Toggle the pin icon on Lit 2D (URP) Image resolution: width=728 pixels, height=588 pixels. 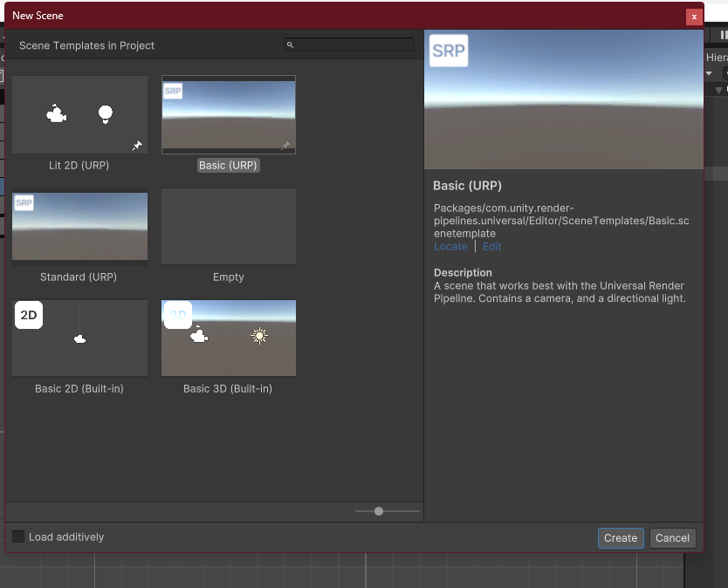click(x=137, y=146)
